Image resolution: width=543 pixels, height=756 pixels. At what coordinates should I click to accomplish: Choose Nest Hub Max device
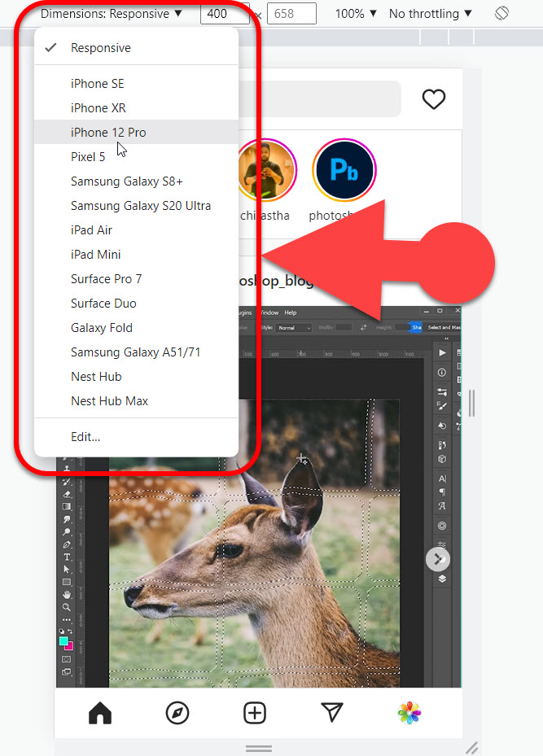137,401
